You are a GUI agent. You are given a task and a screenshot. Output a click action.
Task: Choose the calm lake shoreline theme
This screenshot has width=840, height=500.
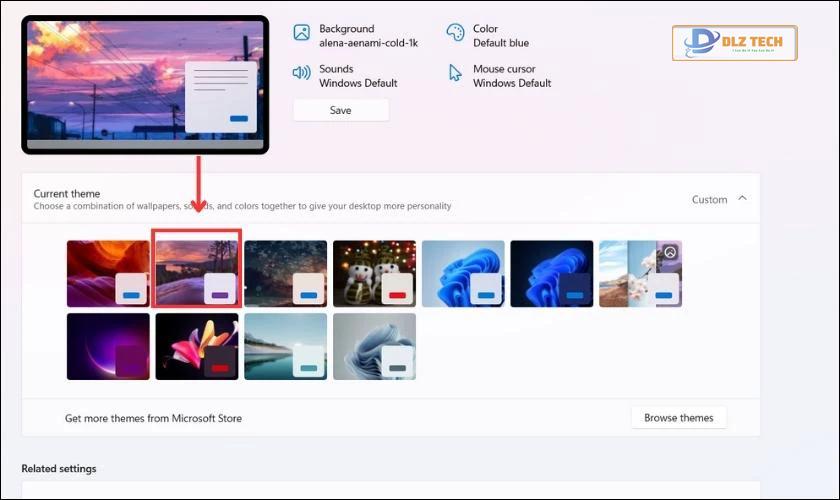[286, 347]
